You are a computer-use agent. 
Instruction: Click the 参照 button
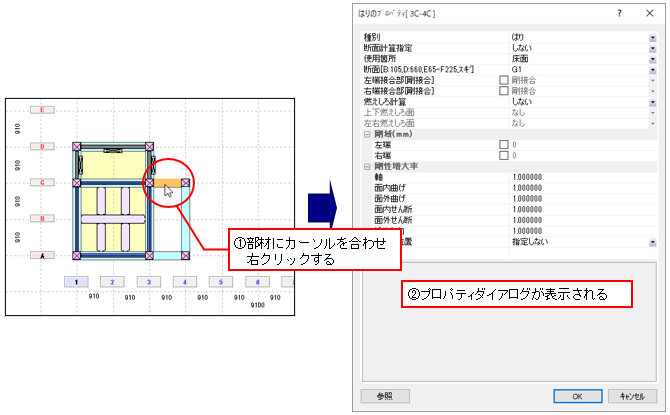click(385, 396)
